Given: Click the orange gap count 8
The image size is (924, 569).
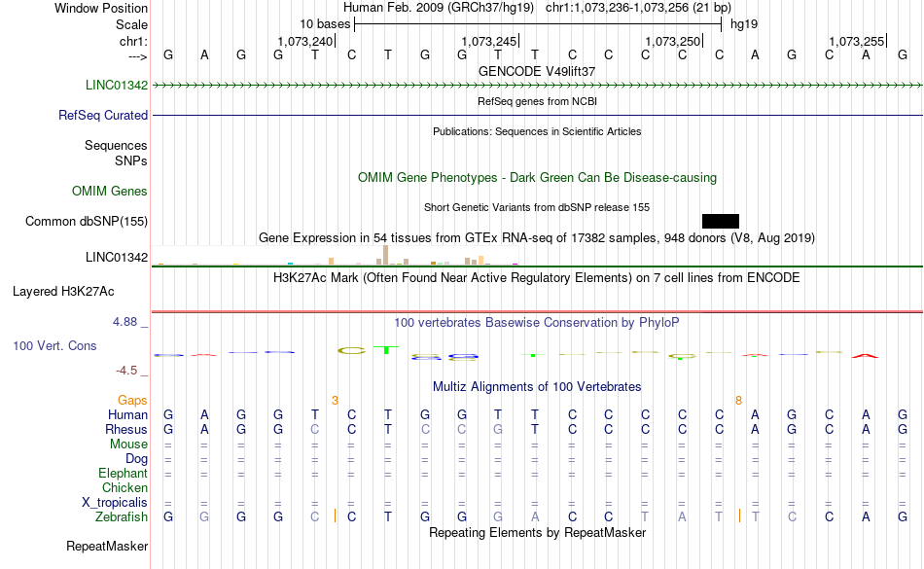Looking at the screenshot, I should pyautogui.click(x=738, y=401).
